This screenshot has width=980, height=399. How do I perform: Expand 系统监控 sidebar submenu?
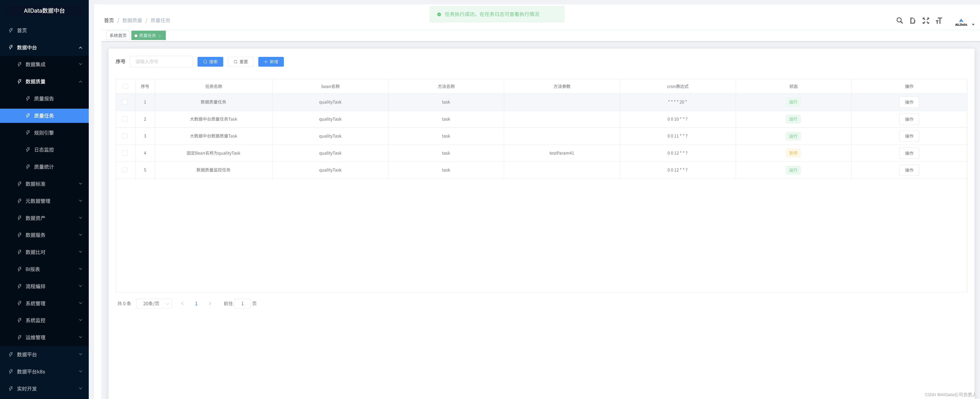coord(44,320)
